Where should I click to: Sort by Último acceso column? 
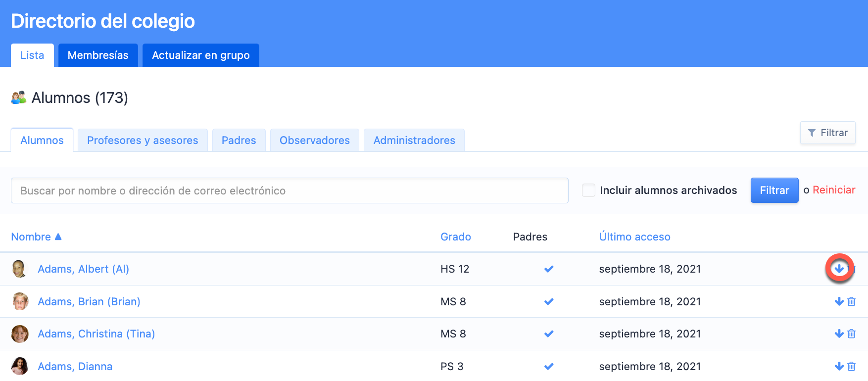[634, 237]
